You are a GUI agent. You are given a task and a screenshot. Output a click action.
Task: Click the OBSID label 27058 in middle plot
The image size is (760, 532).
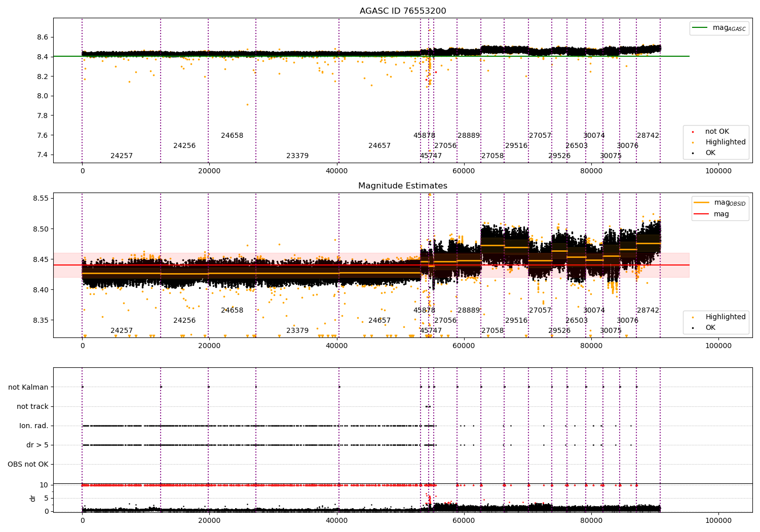point(492,331)
